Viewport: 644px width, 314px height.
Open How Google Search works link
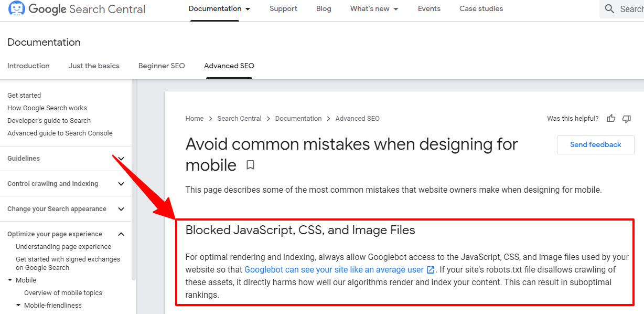tap(47, 108)
